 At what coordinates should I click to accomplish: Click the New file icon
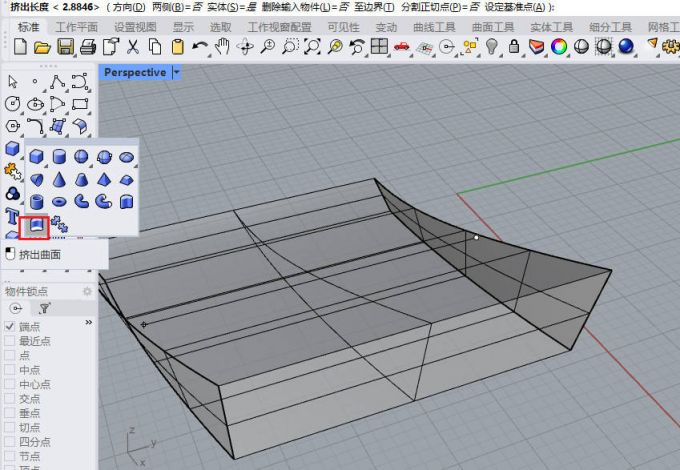click(20, 46)
